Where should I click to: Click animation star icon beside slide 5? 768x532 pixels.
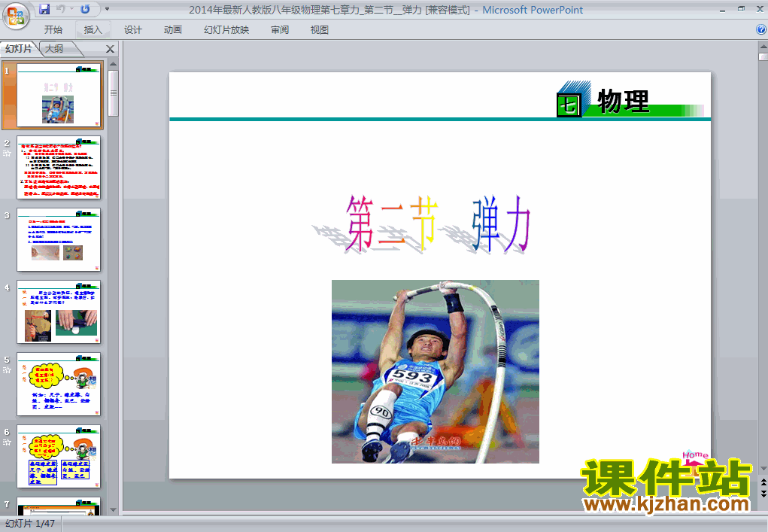(x=7, y=370)
